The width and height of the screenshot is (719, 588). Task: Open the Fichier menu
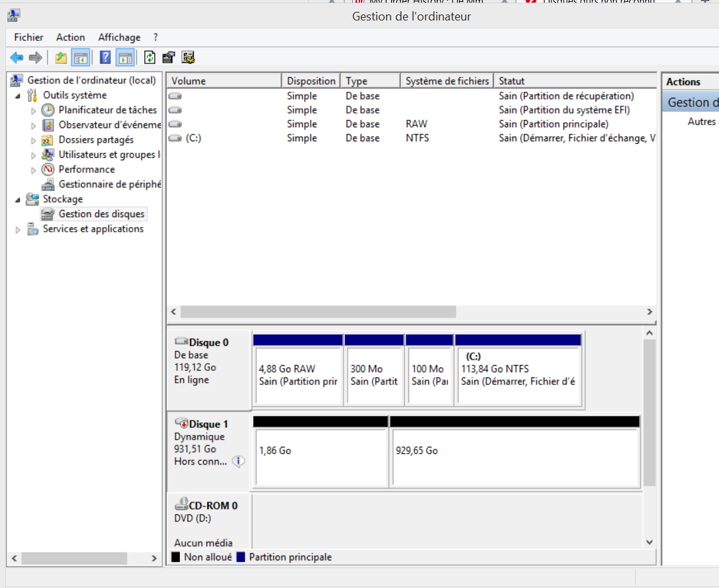tap(28, 37)
